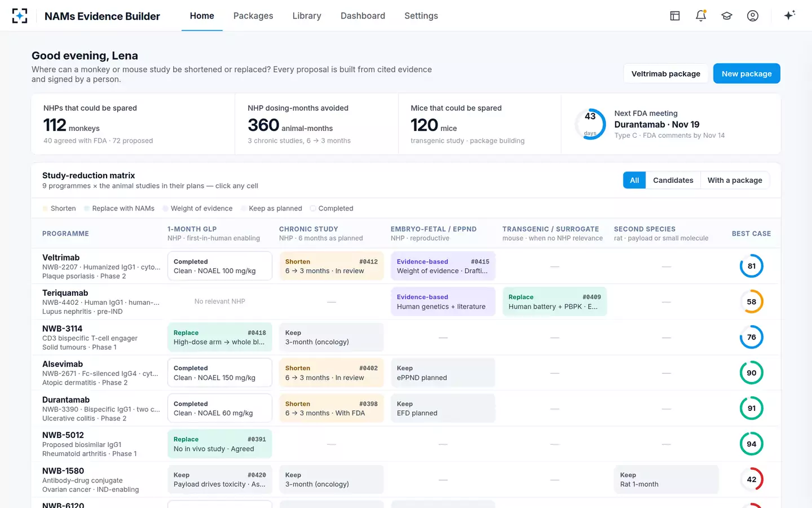Open Veltrimab best case score 81
The width and height of the screenshot is (812, 508).
click(x=752, y=266)
